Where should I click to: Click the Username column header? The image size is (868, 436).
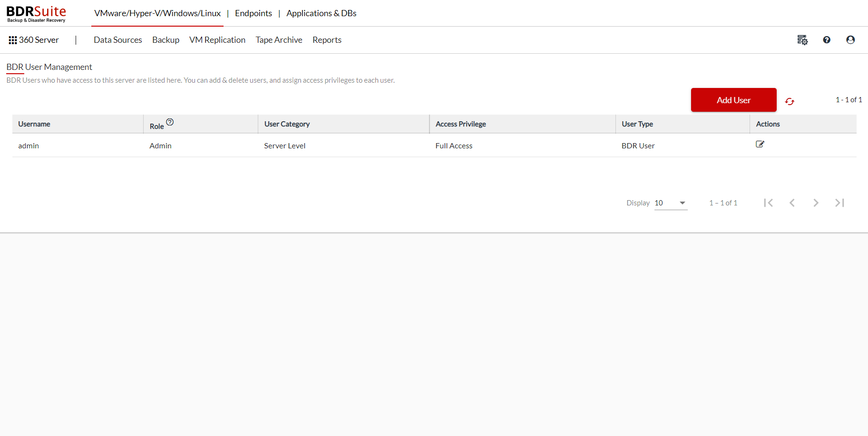[x=34, y=124]
